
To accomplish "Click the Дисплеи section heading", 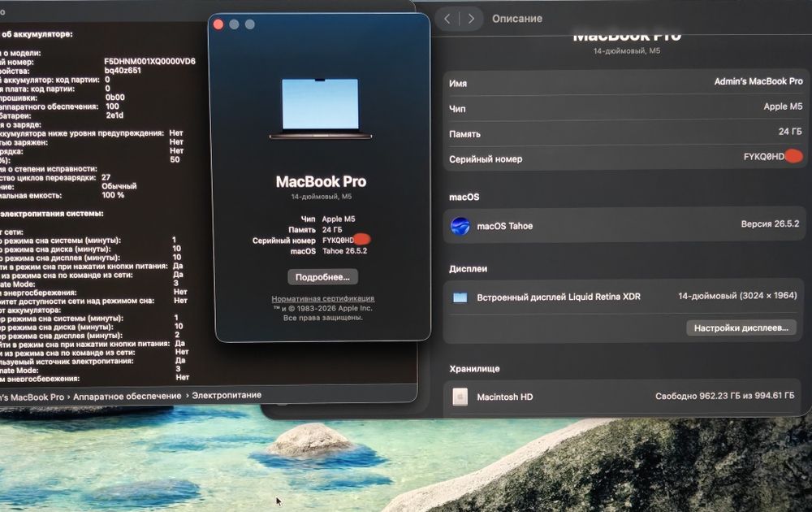I will pyautogui.click(x=469, y=269).
